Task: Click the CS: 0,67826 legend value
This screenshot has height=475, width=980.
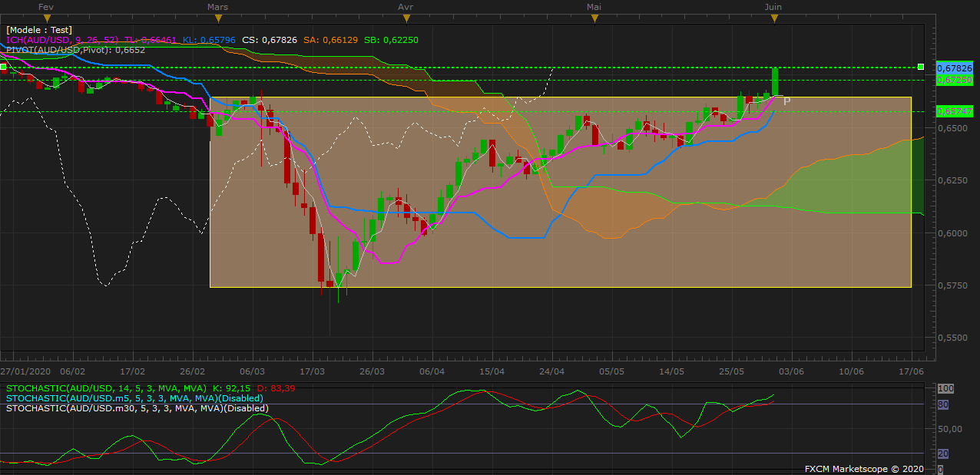Action: pyautogui.click(x=270, y=40)
